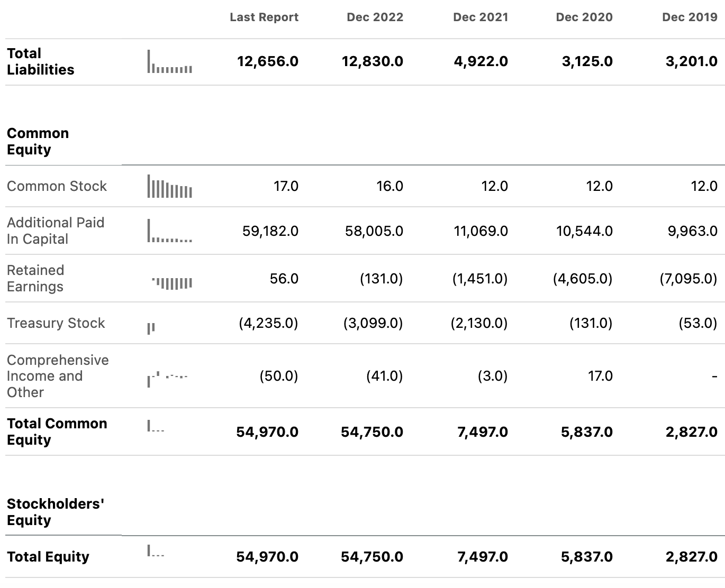Open the Common Stock trend sparkline

[170, 186]
